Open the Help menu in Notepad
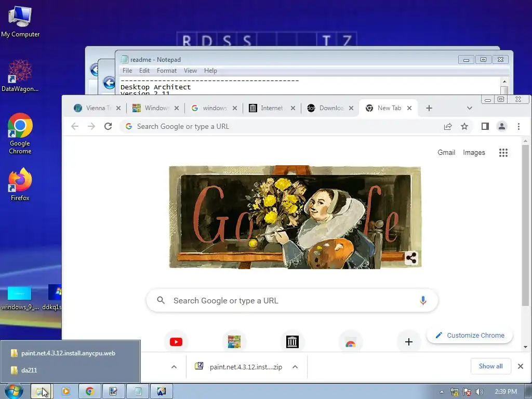Viewport: 532px width, 399px height. point(210,71)
